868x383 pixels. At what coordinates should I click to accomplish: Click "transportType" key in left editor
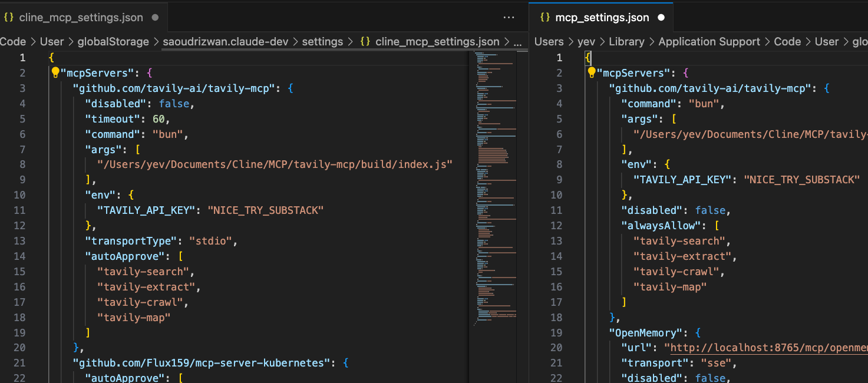[x=131, y=241]
